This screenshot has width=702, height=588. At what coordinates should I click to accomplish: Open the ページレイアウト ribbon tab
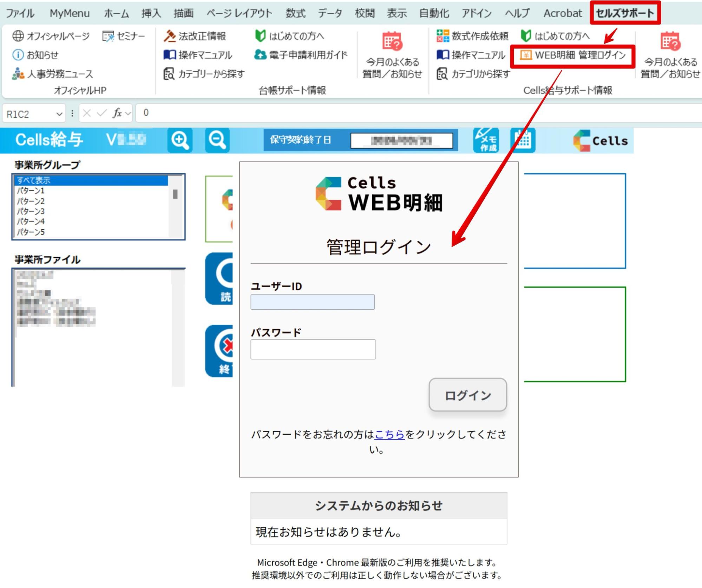pyautogui.click(x=239, y=13)
